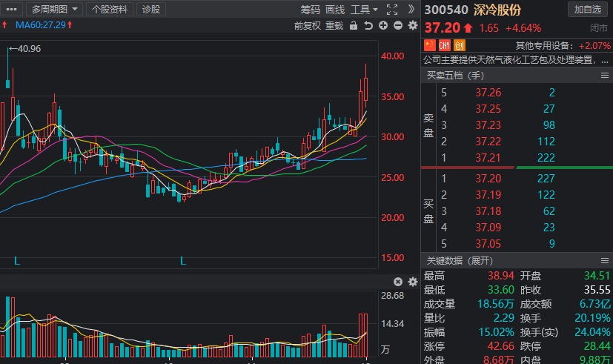613x364 pixels.
Task: Select the 诊股 tab
Action: point(151,10)
